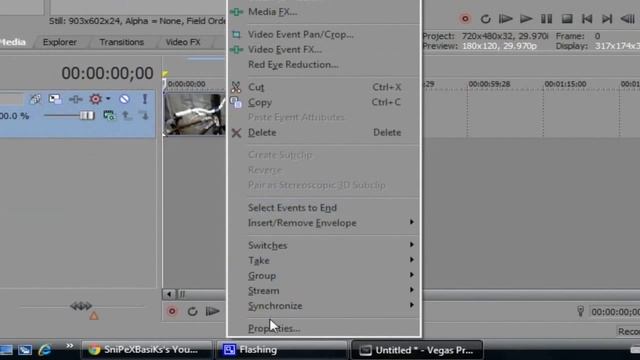
Task: Pause playback in preview window
Action: click(547, 18)
